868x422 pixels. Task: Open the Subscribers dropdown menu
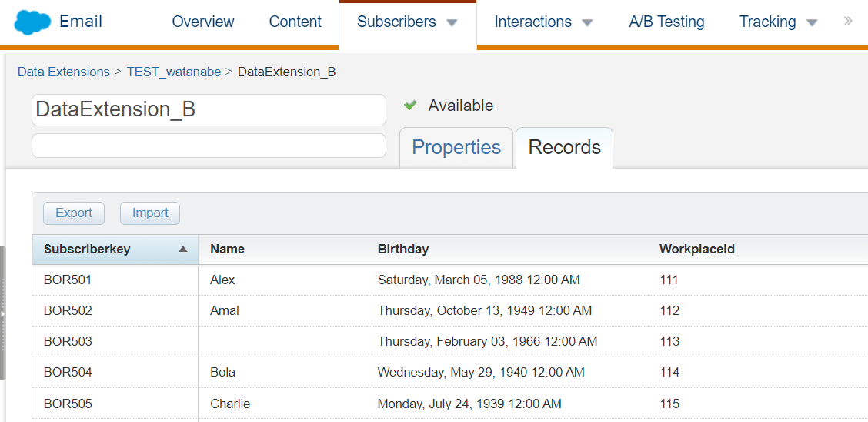click(452, 23)
